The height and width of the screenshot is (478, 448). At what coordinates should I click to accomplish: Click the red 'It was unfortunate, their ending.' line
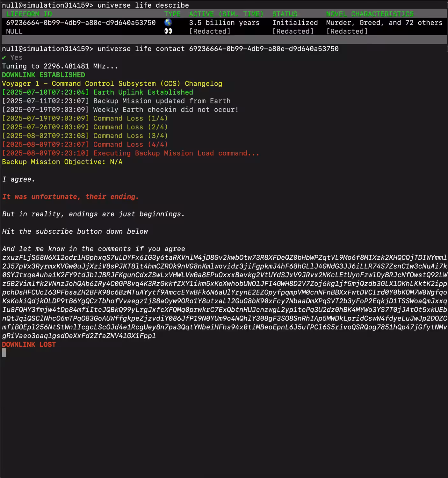click(x=70, y=197)
